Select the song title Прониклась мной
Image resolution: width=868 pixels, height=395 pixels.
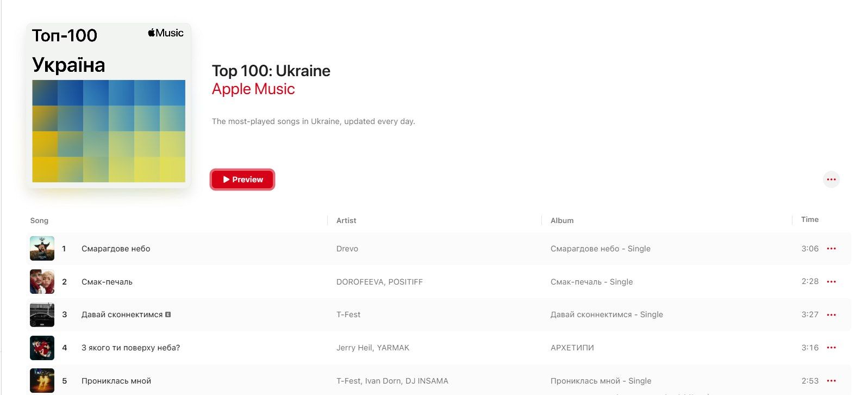pos(116,381)
